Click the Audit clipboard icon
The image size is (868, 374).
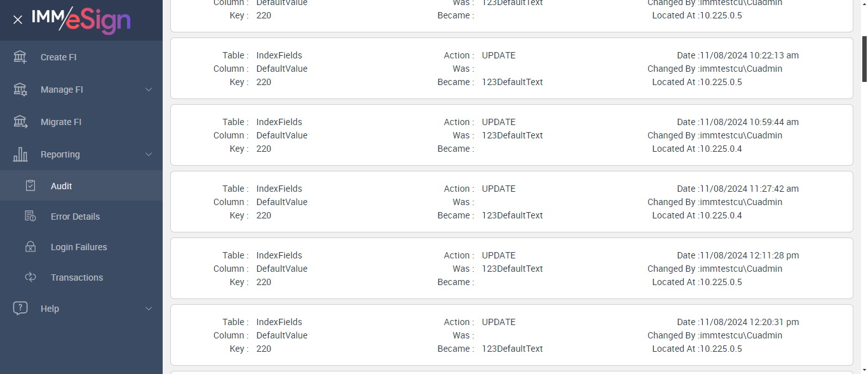31,186
